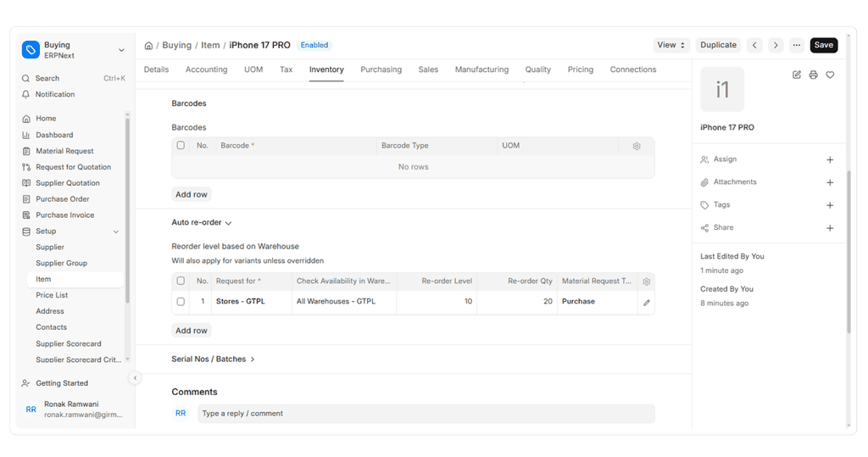Open the Pricing tab

(x=581, y=70)
